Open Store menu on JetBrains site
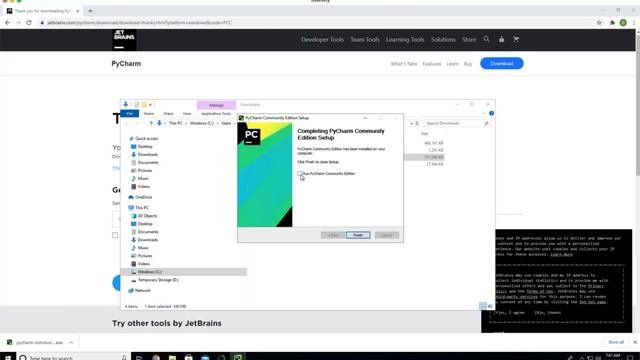The image size is (640, 360). coord(469,40)
